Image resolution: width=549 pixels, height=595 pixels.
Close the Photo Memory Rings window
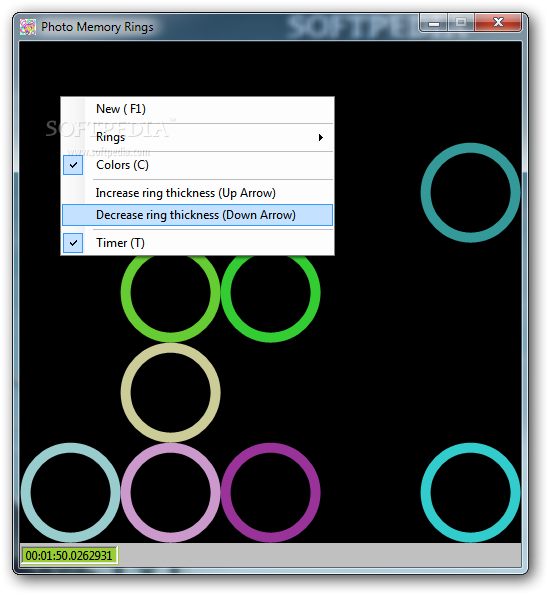498,23
